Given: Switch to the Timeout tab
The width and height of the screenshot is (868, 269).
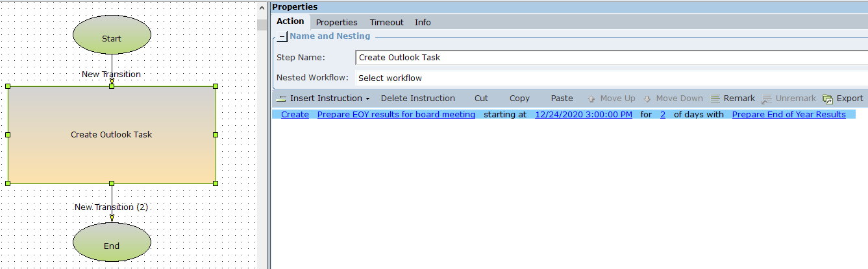Looking at the screenshot, I should [x=386, y=22].
